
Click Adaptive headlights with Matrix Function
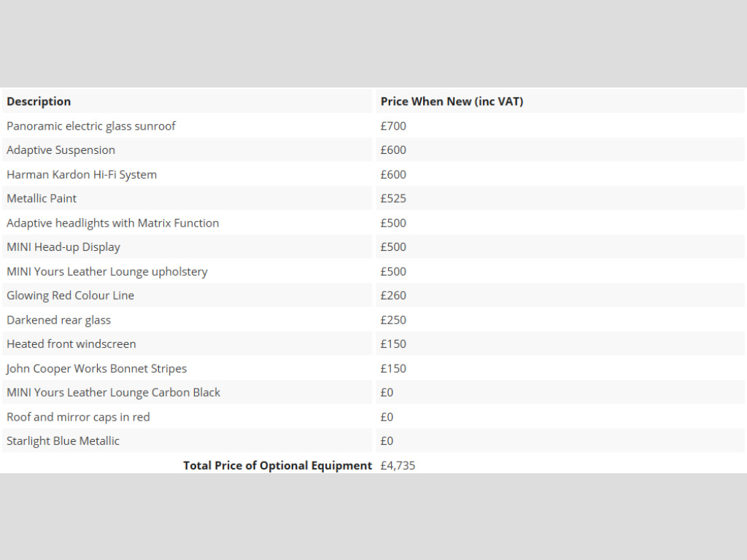[113, 223]
